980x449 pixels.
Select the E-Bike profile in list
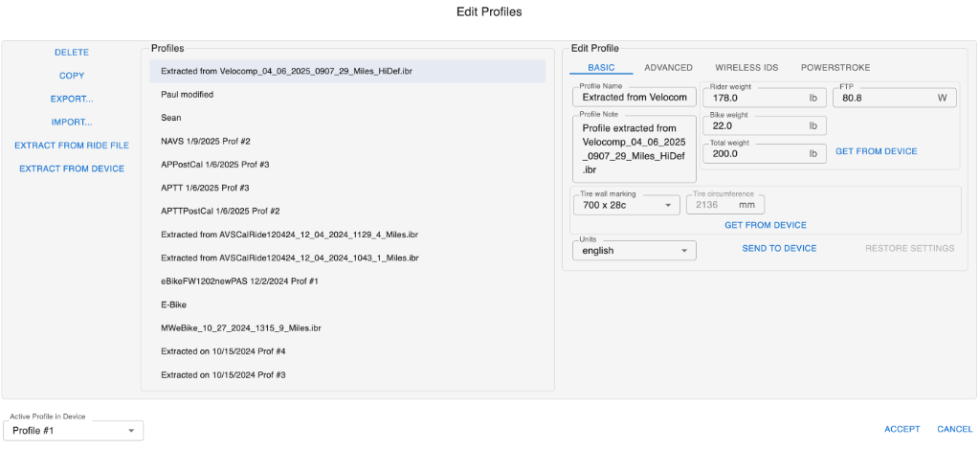pyautogui.click(x=173, y=304)
